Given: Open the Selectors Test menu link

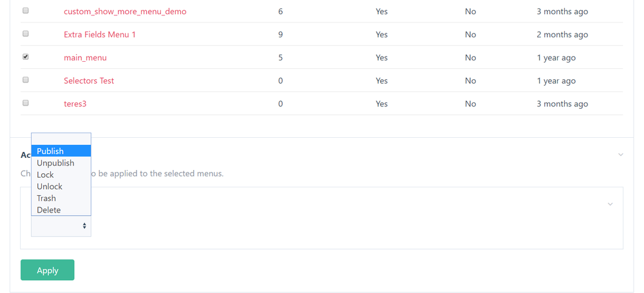Looking at the screenshot, I should (89, 80).
